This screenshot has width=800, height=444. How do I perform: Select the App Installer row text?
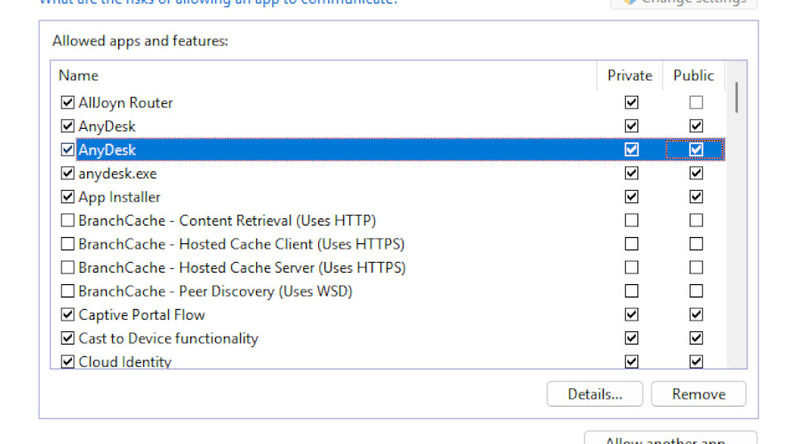tap(119, 197)
